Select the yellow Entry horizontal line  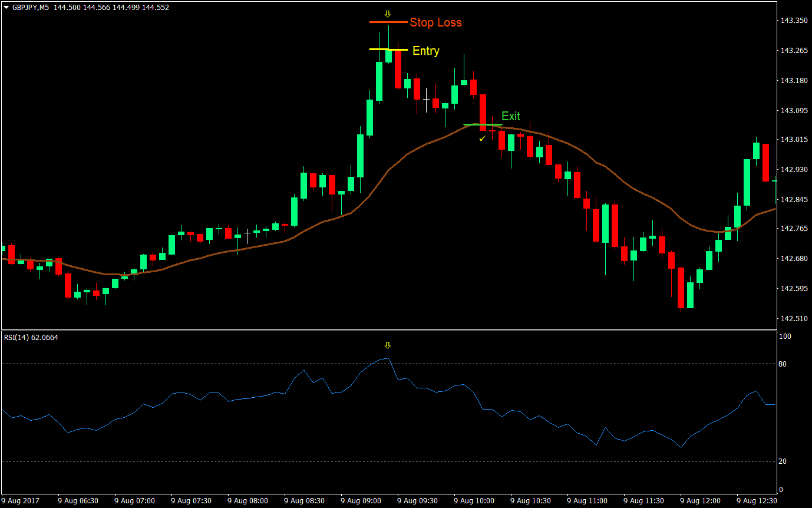(x=388, y=50)
